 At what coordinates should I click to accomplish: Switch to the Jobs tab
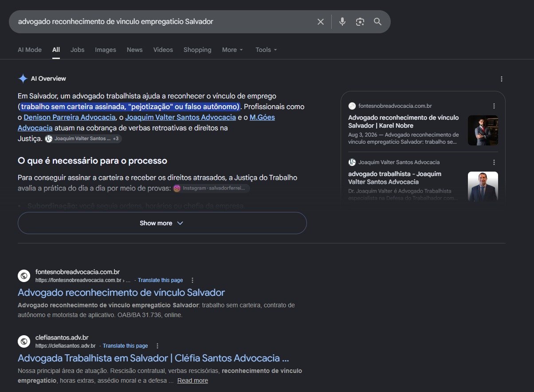[x=77, y=50]
